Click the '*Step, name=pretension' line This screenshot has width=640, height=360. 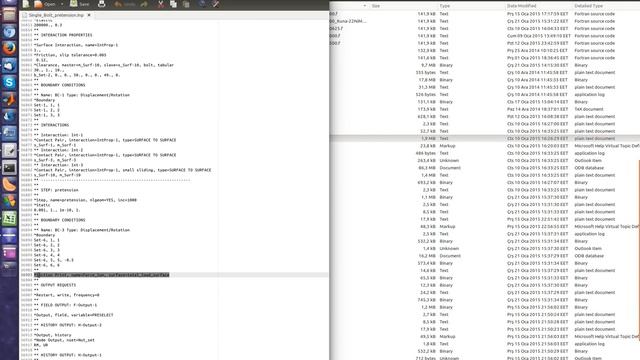tap(85, 200)
